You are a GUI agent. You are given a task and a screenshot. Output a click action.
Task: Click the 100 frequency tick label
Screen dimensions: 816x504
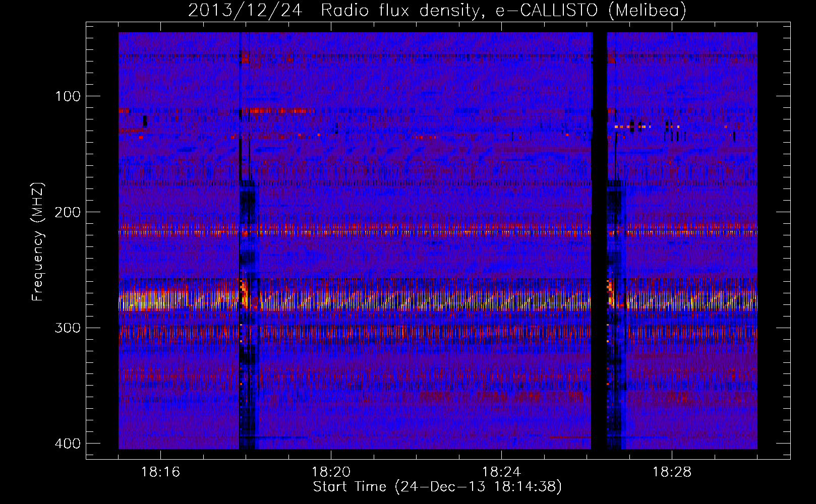[x=68, y=96]
